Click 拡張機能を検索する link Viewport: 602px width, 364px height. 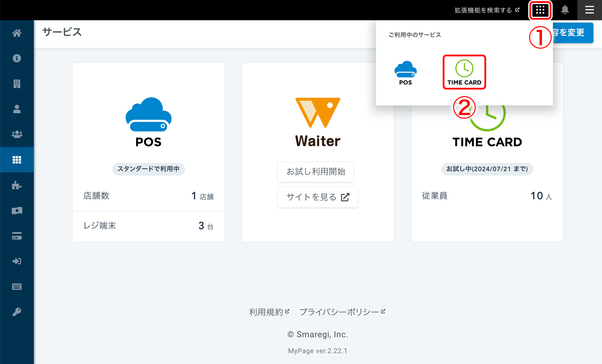point(487,10)
